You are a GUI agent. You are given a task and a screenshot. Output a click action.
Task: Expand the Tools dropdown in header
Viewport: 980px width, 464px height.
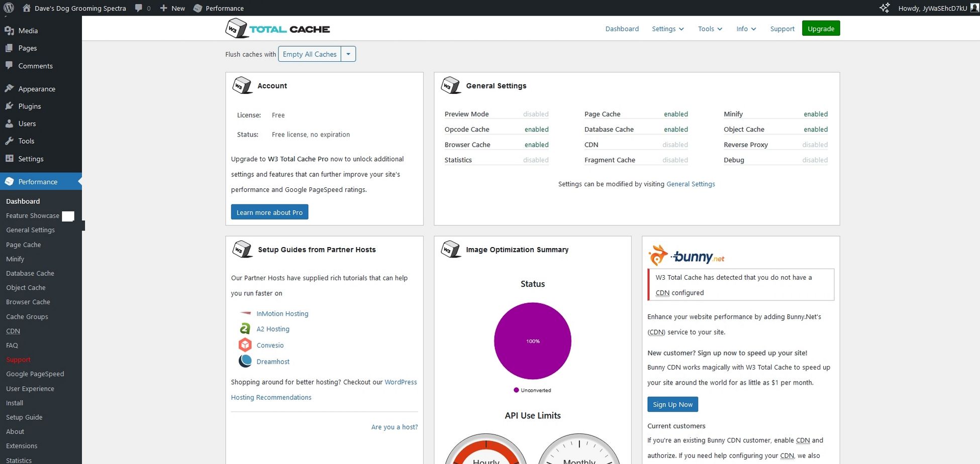(x=710, y=29)
